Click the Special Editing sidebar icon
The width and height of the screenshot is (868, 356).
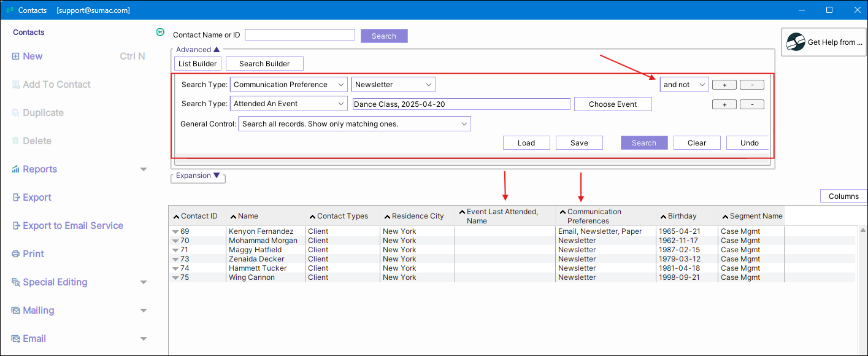(15, 282)
